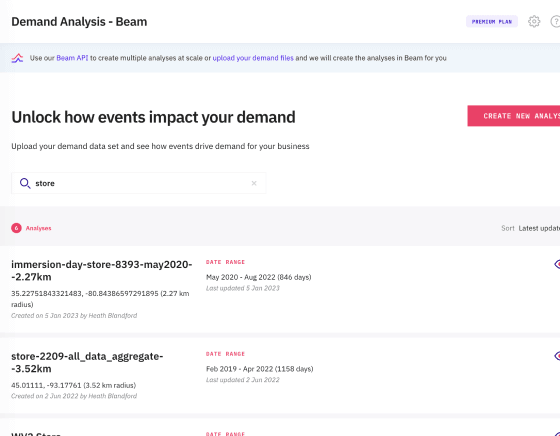The height and width of the screenshot is (436, 560).
Task: Toggle eye icon for the third analysis
Action: (x=557, y=434)
